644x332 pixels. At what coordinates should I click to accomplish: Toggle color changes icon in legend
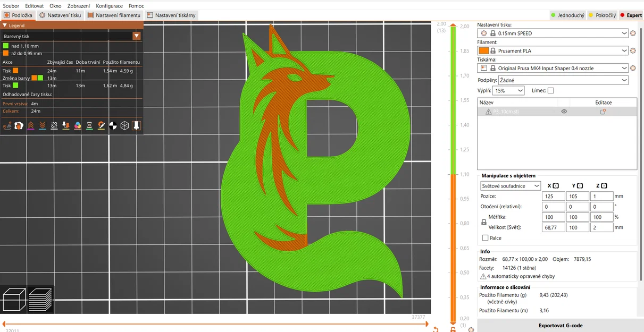click(78, 126)
